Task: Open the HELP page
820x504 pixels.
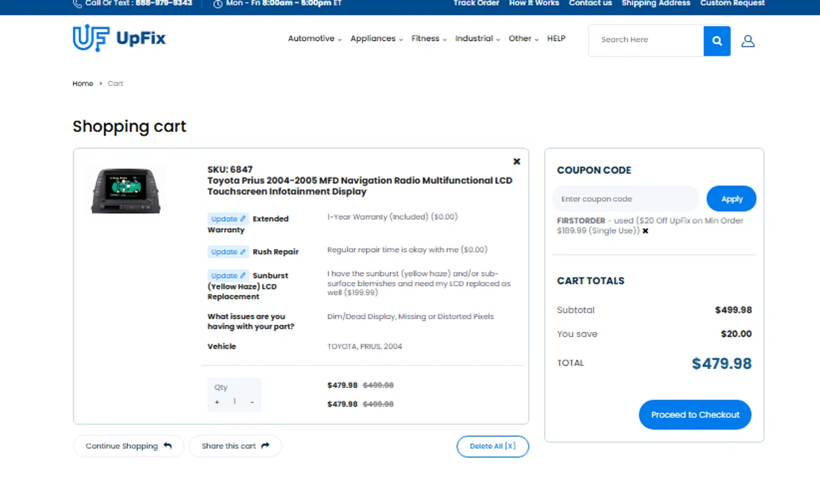Action: [556, 38]
